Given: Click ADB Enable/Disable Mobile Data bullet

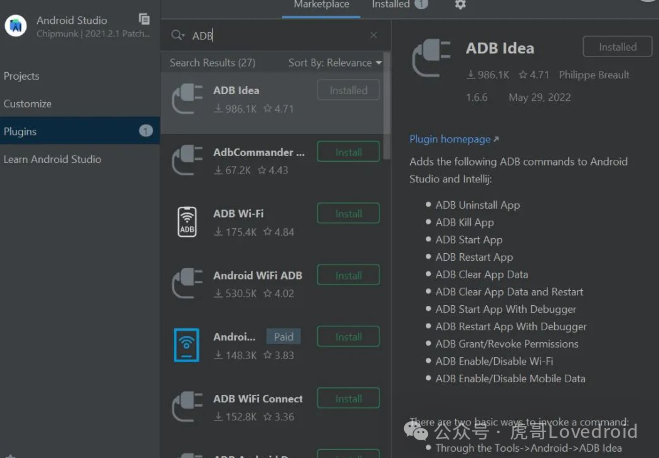Looking at the screenshot, I should [x=510, y=378].
